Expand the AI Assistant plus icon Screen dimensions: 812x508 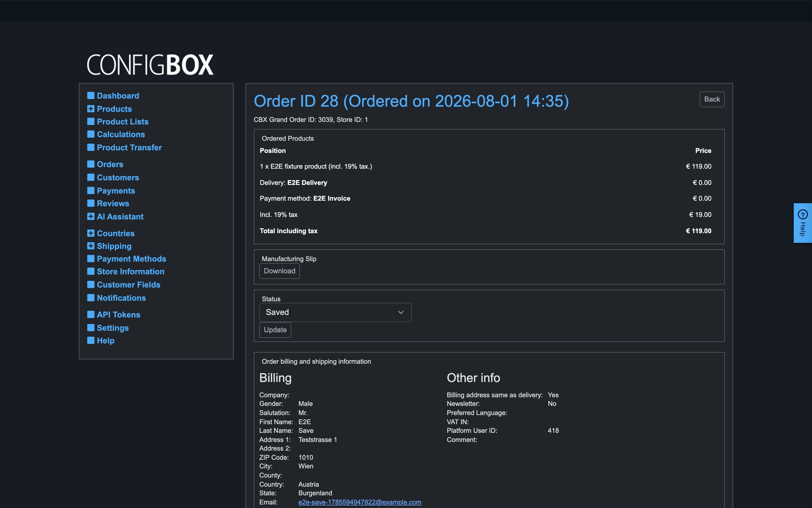pos(91,216)
